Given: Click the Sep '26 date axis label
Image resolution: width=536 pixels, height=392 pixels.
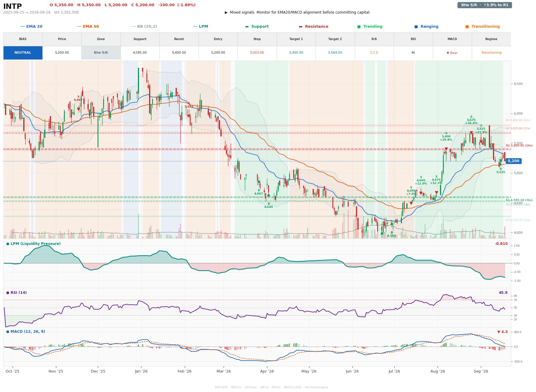Looking at the screenshot, I should tap(481, 371).
